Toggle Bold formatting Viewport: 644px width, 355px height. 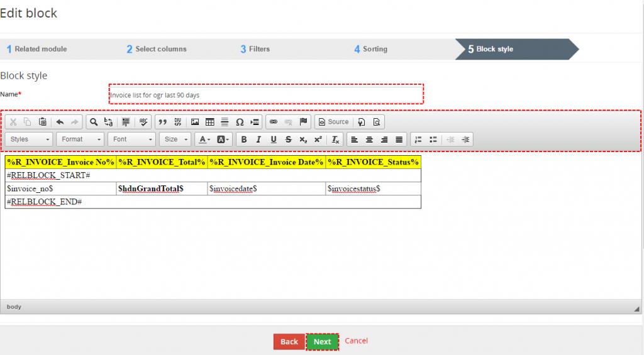pos(243,139)
